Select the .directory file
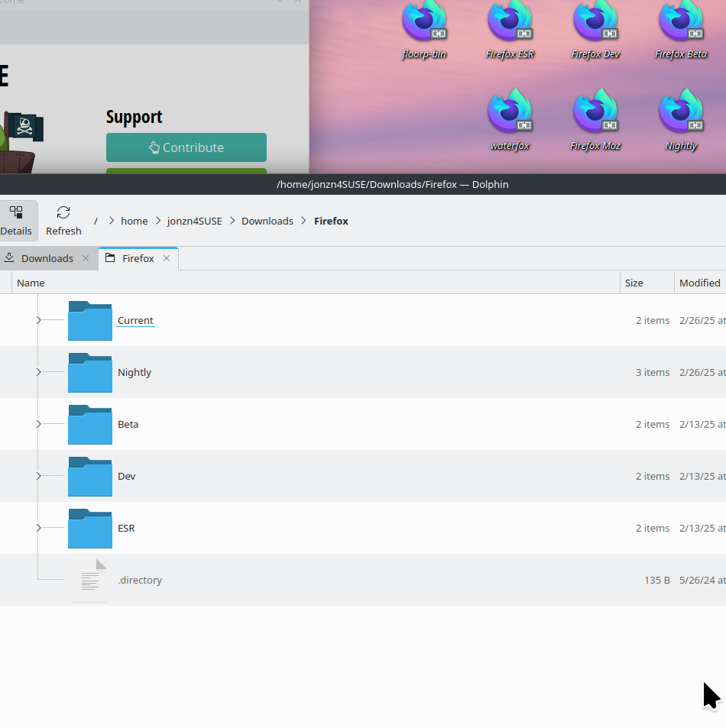Viewport: 726px width, 728px height. click(139, 580)
